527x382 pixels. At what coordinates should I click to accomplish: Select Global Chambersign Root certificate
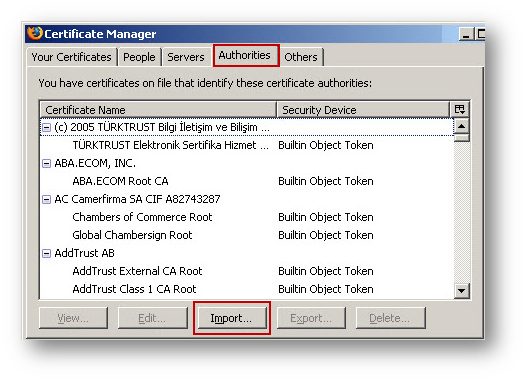[x=132, y=235]
